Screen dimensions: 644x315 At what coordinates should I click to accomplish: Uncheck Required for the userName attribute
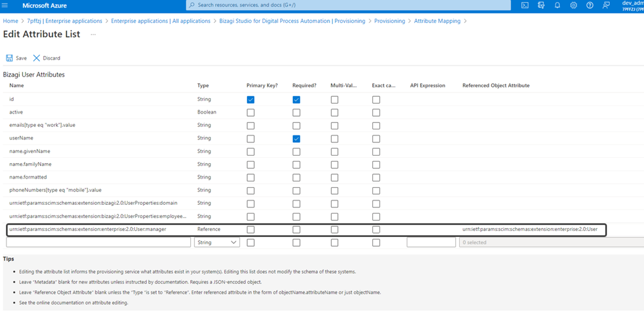pyautogui.click(x=296, y=139)
